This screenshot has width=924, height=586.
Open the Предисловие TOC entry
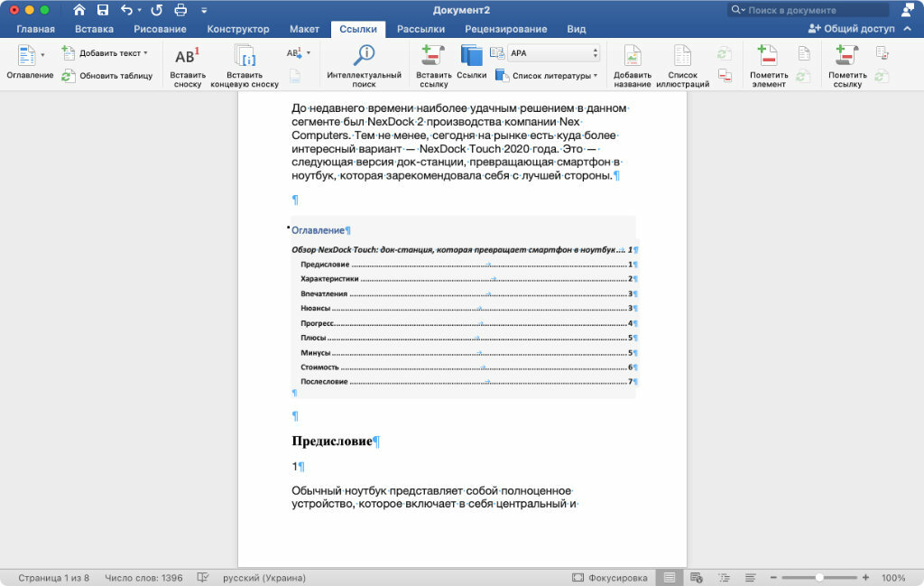click(x=466, y=265)
